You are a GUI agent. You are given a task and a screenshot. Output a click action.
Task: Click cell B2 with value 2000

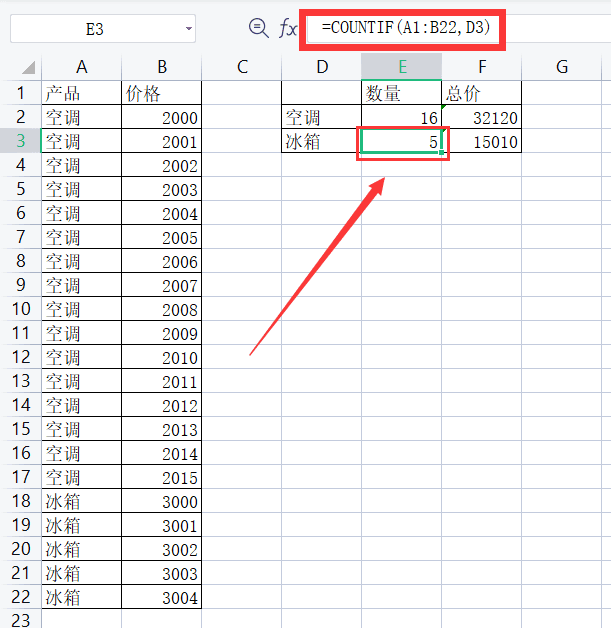[x=162, y=117]
